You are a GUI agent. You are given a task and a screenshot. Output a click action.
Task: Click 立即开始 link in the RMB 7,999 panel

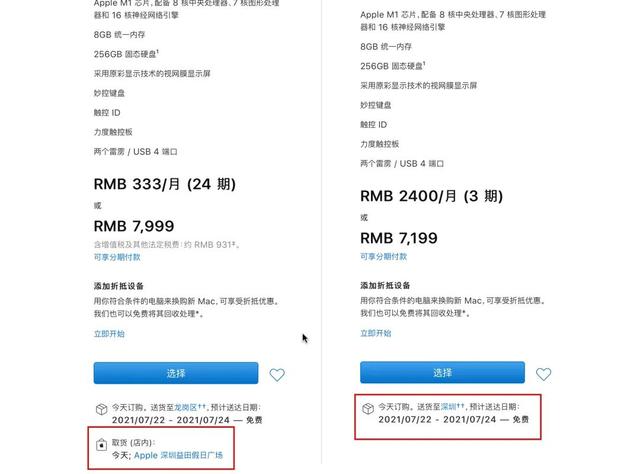pyautogui.click(x=109, y=334)
